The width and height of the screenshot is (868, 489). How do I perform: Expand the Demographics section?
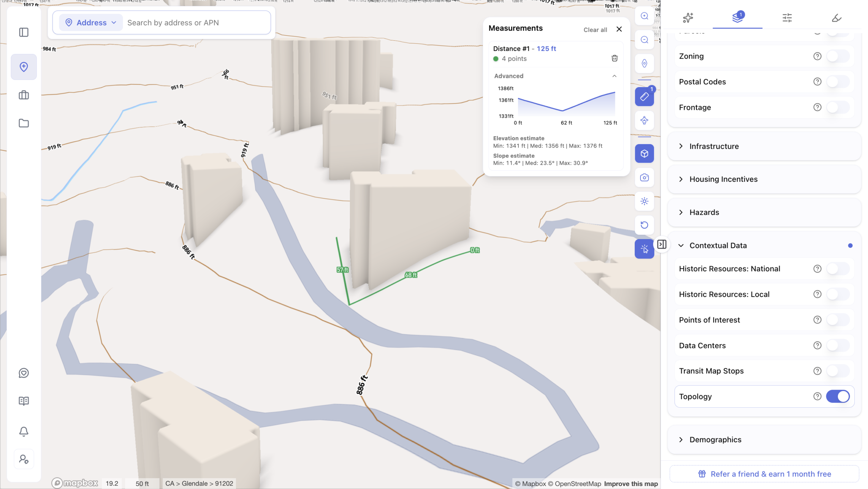tap(764, 439)
